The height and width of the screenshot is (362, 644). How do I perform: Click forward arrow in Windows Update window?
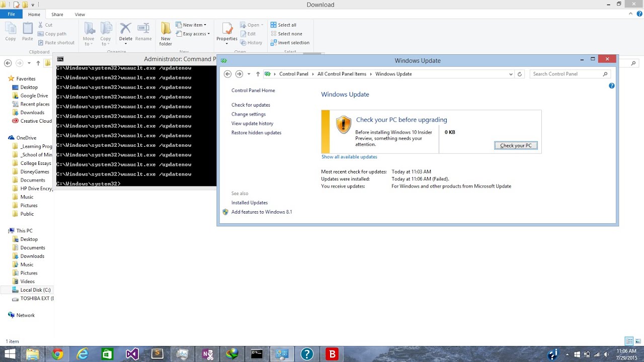pyautogui.click(x=239, y=74)
